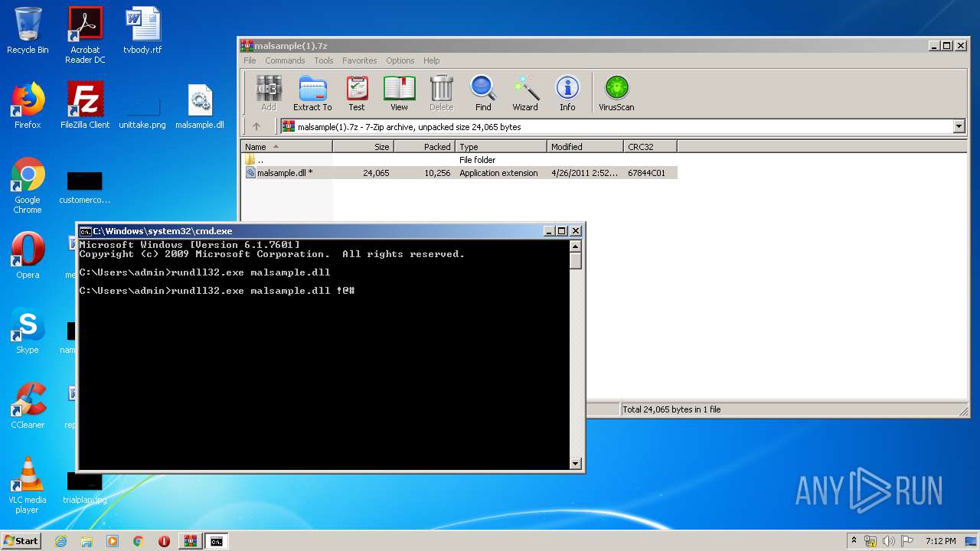Select the Firefox desktop shortcut
This screenshot has height=551, width=980.
point(28,106)
